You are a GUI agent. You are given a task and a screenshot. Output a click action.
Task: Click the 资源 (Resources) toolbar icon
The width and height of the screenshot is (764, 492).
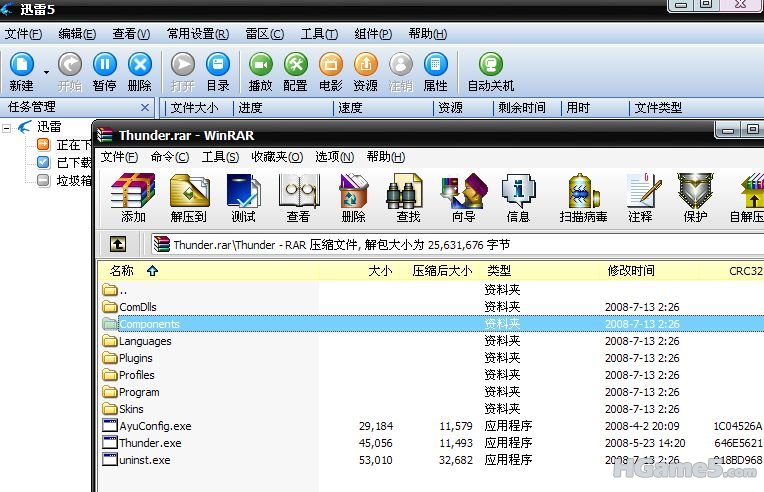tap(365, 64)
